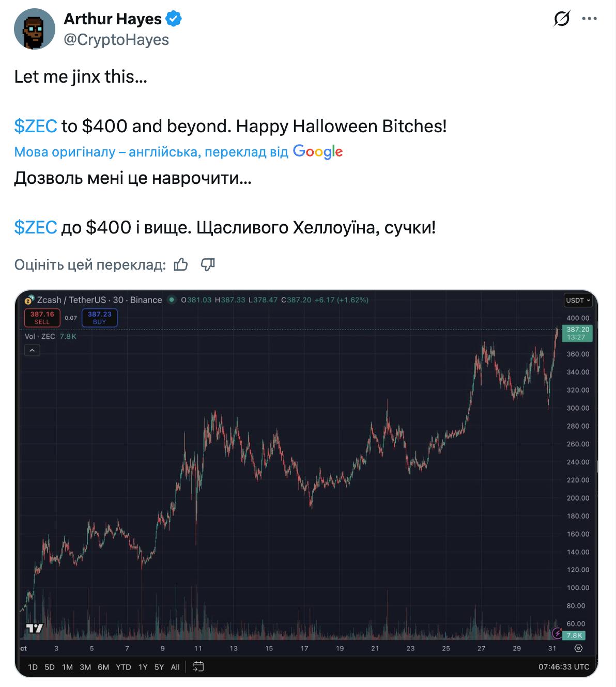
Task: Click the chart settings hexagon icon
Action: pyautogui.click(x=579, y=648)
